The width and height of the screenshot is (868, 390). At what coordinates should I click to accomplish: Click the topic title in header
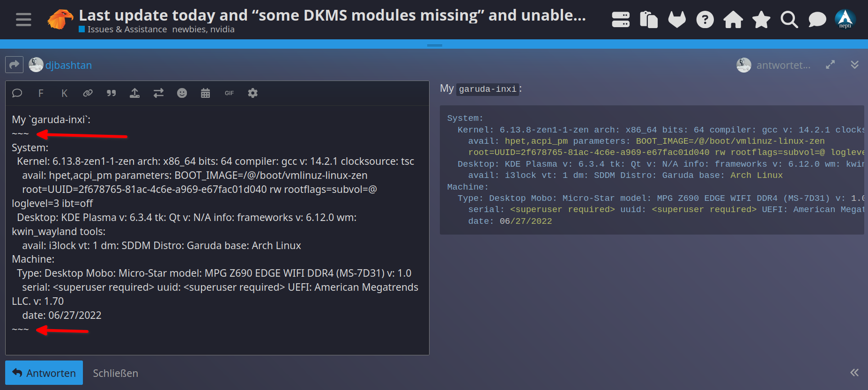pyautogui.click(x=332, y=15)
